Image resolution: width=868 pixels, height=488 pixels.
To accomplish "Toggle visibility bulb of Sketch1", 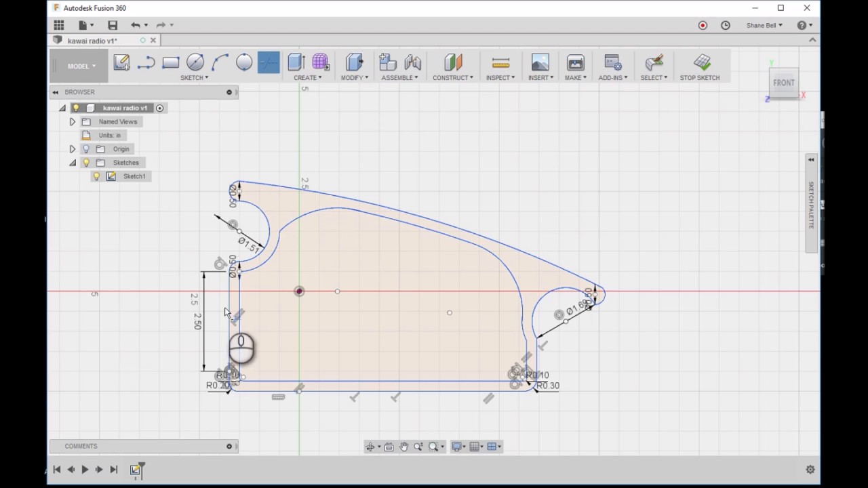I will (x=96, y=176).
